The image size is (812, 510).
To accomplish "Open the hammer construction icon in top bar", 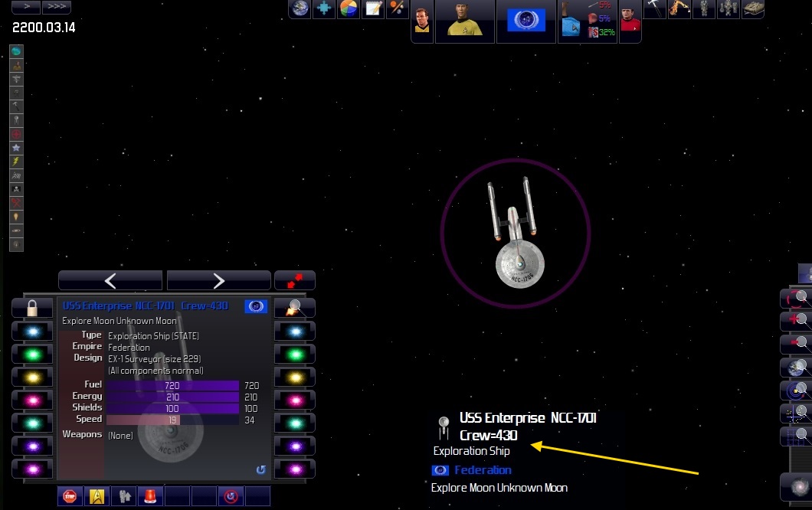I will pos(654,8).
